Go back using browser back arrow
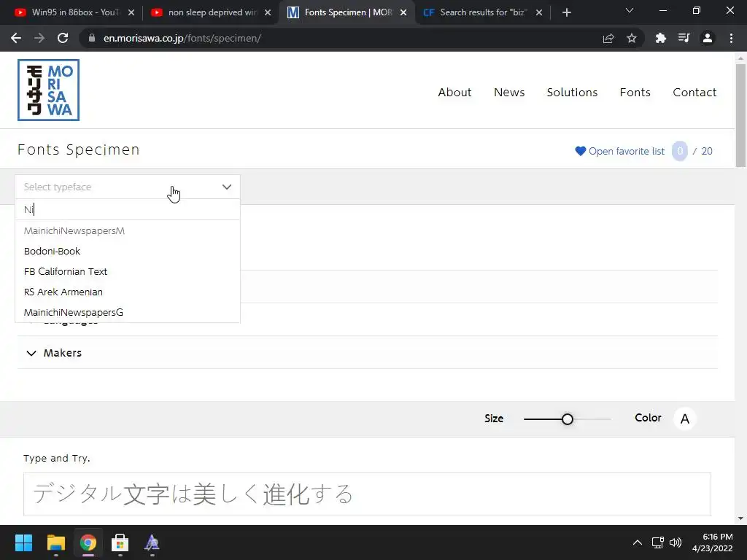Image resolution: width=747 pixels, height=560 pixels. [16, 38]
